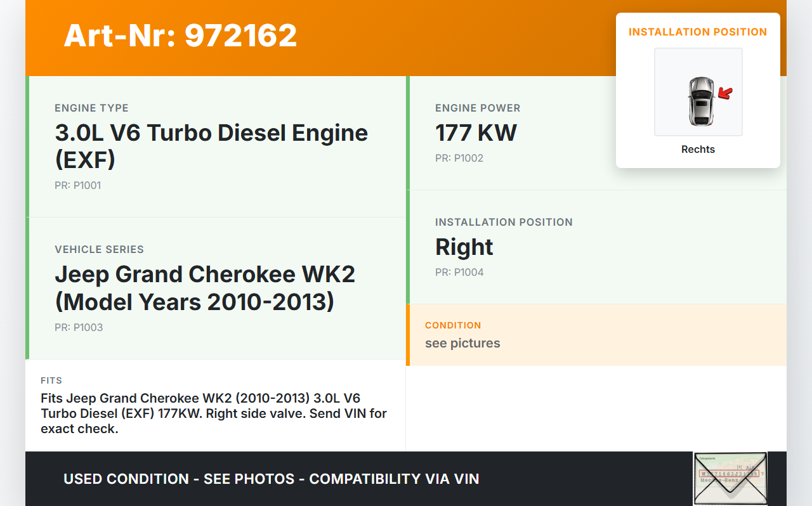812x506 pixels.
Task: Click the orange 'Condition' label
Action: tap(453, 325)
